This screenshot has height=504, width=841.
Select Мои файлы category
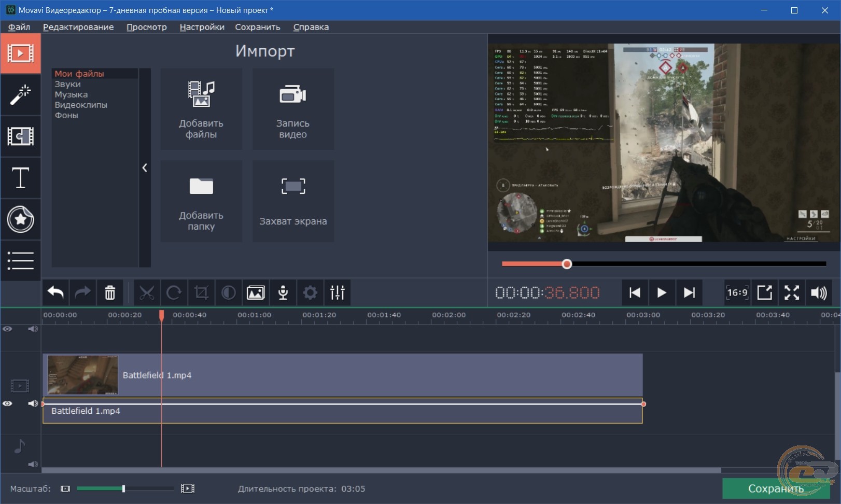coord(95,74)
